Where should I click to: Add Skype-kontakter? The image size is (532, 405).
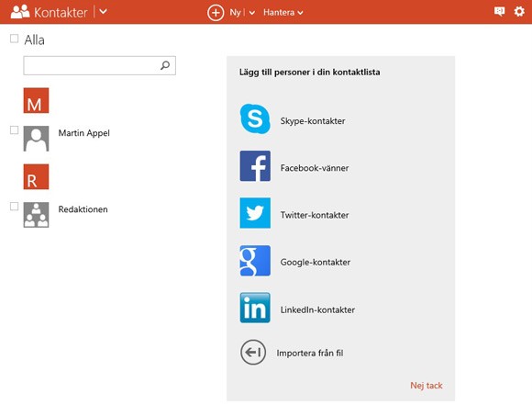[x=313, y=121]
